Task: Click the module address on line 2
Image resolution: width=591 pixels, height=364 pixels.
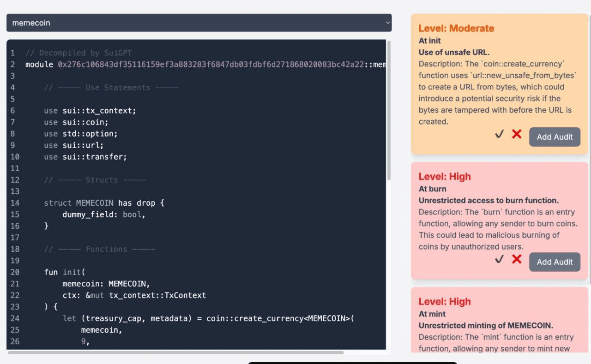Action: (x=210, y=65)
